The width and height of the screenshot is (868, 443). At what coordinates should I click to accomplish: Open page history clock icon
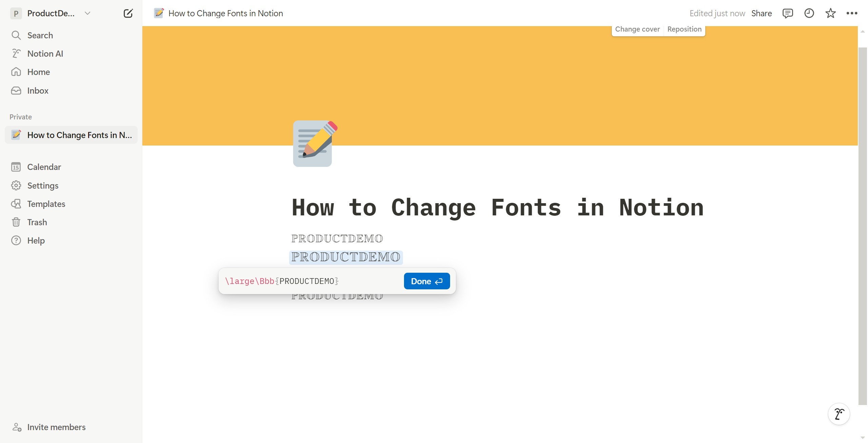click(x=809, y=13)
